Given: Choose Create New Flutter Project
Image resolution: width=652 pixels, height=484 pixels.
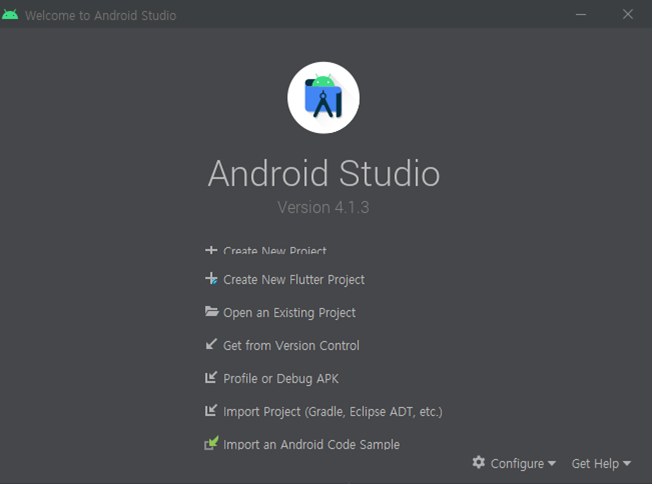Looking at the screenshot, I should pos(294,279).
